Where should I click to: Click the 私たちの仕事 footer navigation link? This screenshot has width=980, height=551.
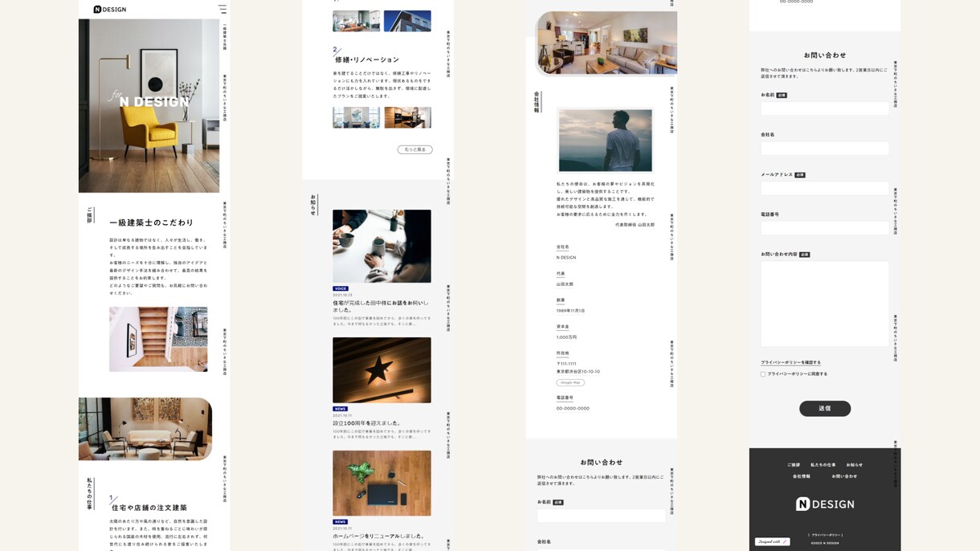823,465
